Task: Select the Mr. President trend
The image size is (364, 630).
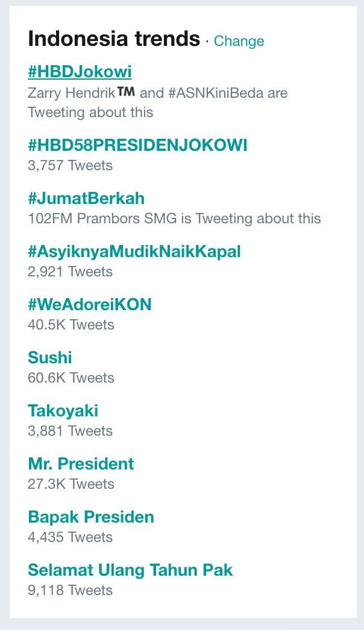Action: point(81,464)
